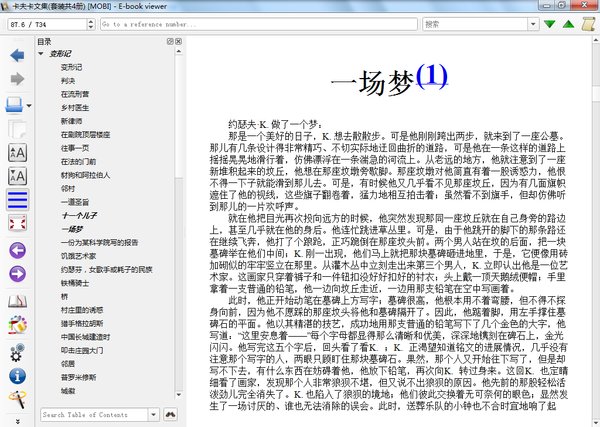Select 叩击庄园大门 chapter
Screen dimensions: 600x427
click(x=82, y=350)
